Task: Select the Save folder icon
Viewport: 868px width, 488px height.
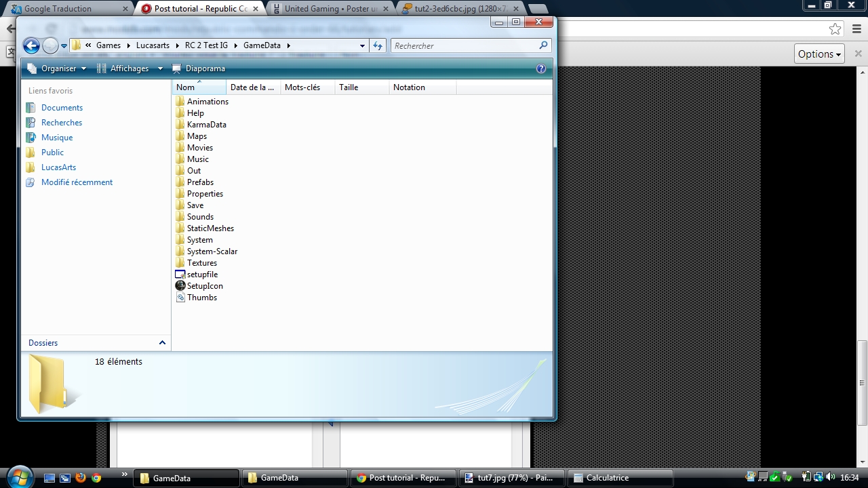Action: 180,205
